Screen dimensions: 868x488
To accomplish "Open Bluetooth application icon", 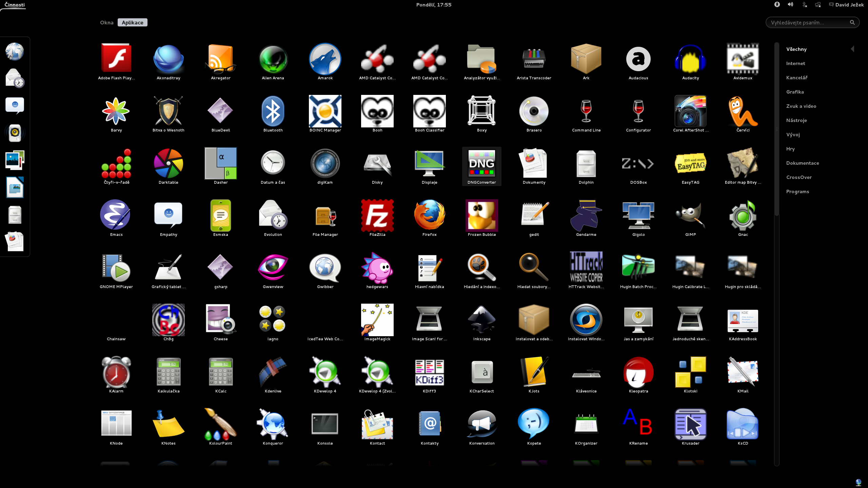I will coord(273,114).
